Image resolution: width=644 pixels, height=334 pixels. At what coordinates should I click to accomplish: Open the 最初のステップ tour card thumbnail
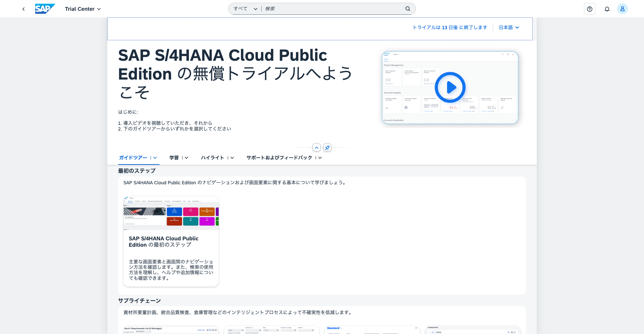[x=171, y=213]
